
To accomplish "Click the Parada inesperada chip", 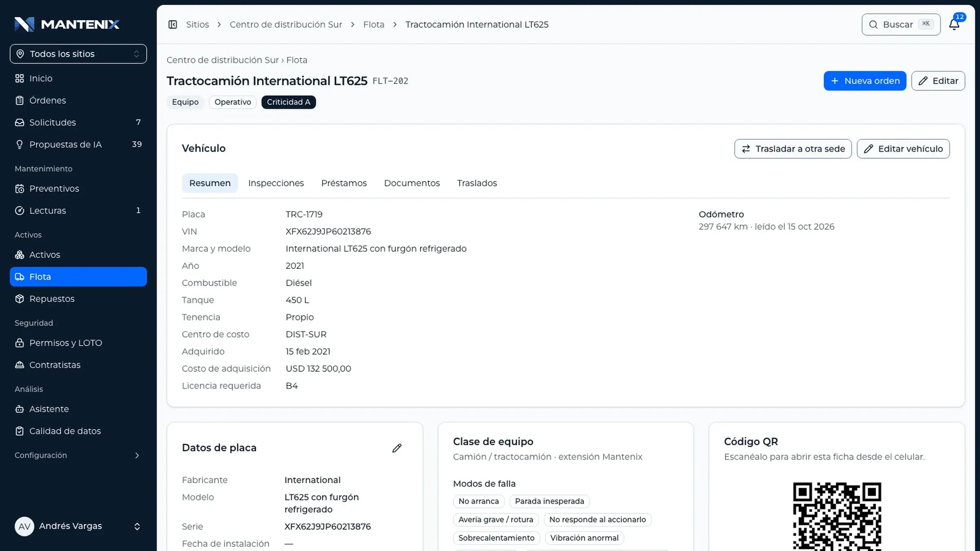I will click(x=550, y=501).
